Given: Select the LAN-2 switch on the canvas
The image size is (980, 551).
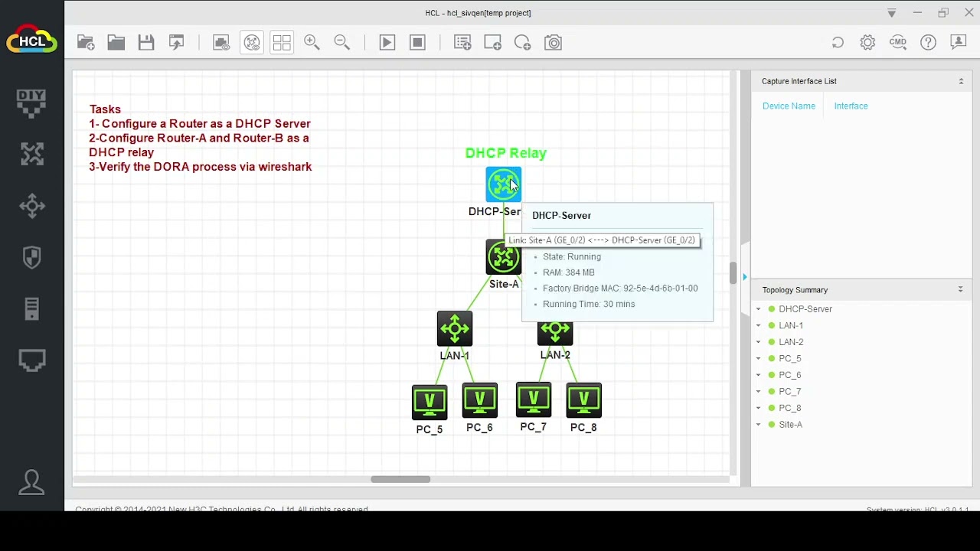Looking at the screenshot, I should coord(555,332).
